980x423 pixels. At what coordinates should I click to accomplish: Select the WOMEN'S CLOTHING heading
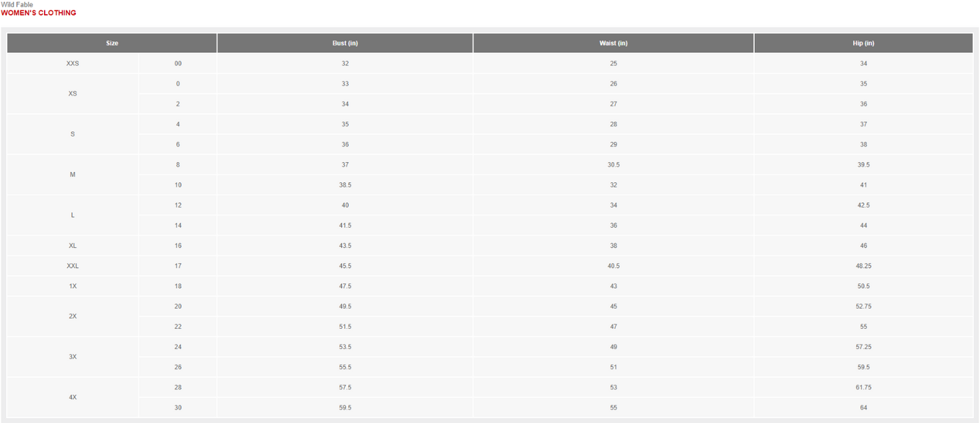[39, 13]
